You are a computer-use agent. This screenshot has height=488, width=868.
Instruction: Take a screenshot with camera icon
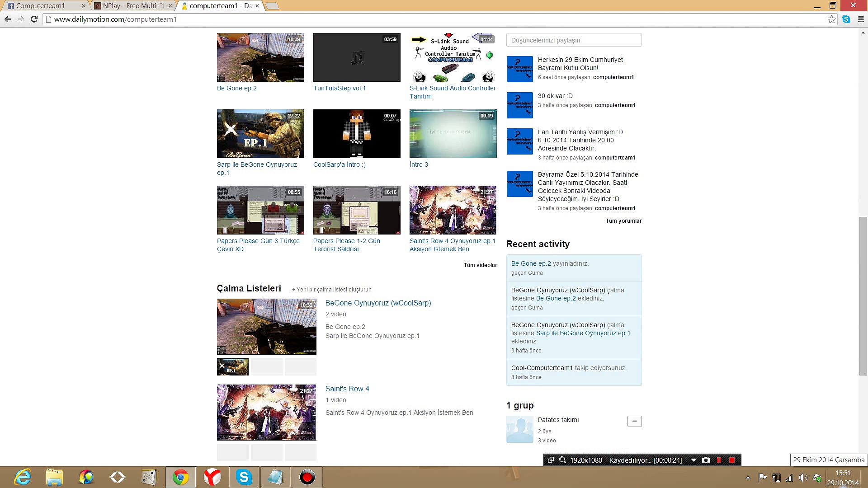(706, 460)
